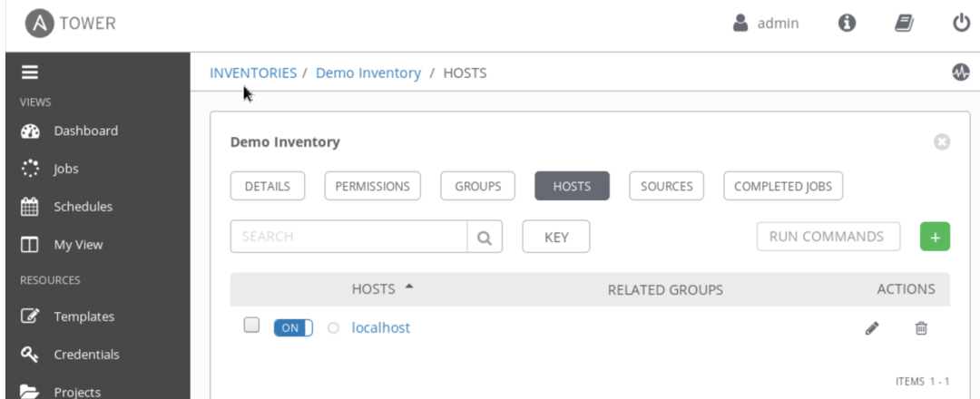Click the search magnifier button
The image size is (980, 399).
pos(485,237)
